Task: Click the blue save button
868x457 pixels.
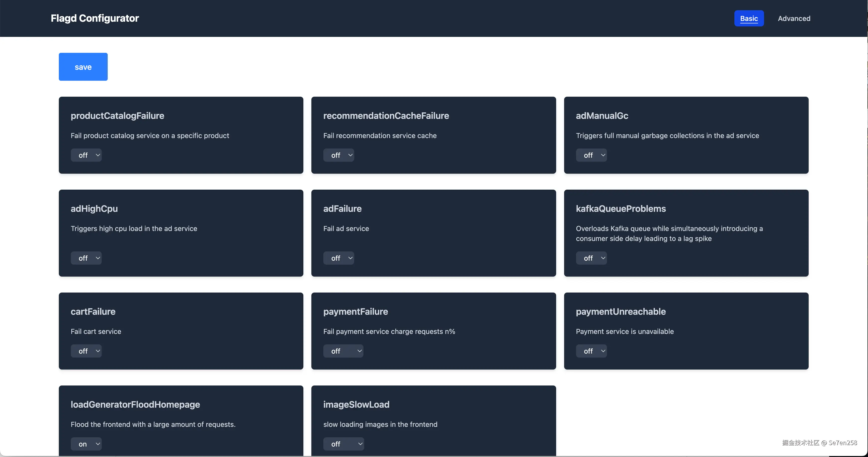Action: (x=83, y=67)
